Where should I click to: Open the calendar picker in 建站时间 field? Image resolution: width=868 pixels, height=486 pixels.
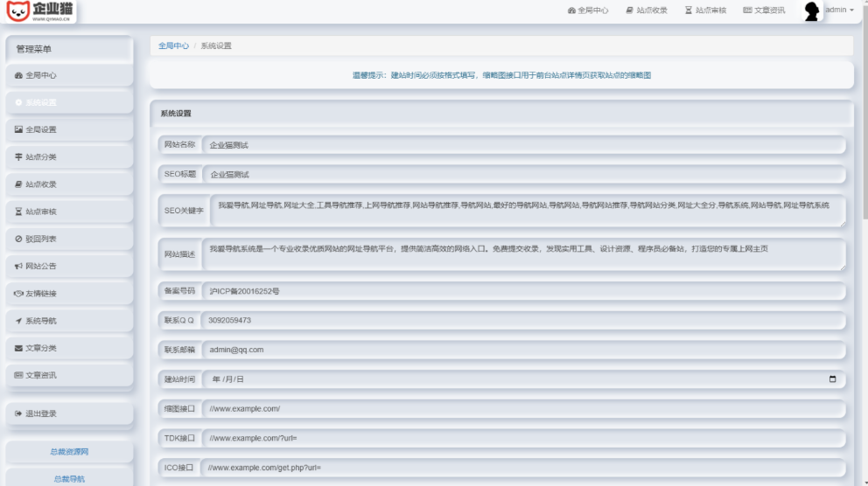pyautogui.click(x=833, y=378)
